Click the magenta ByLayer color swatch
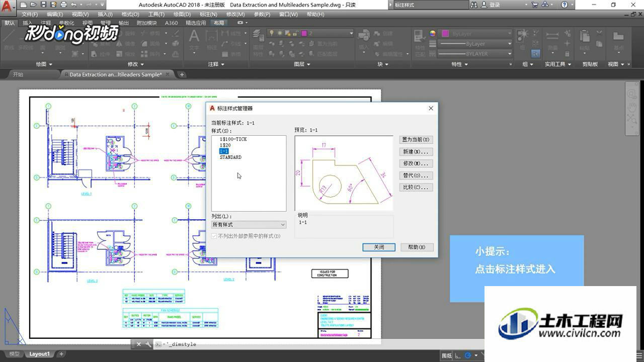 pos(445,34)
